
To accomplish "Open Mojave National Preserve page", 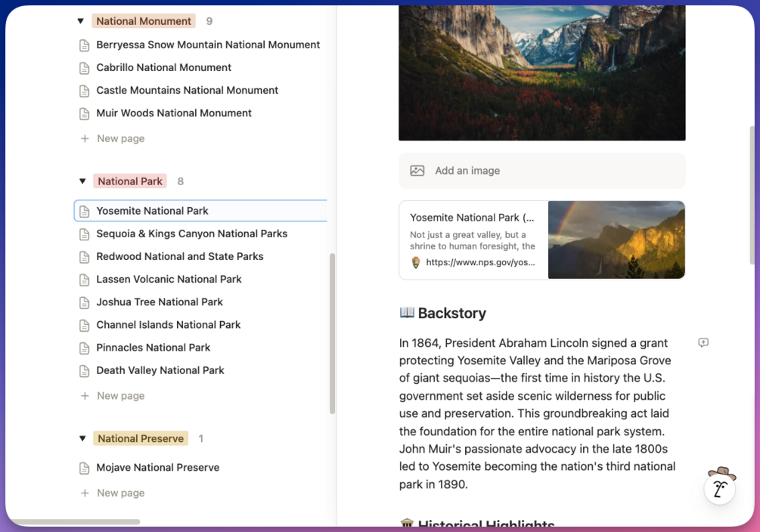I will click(157, 468).
